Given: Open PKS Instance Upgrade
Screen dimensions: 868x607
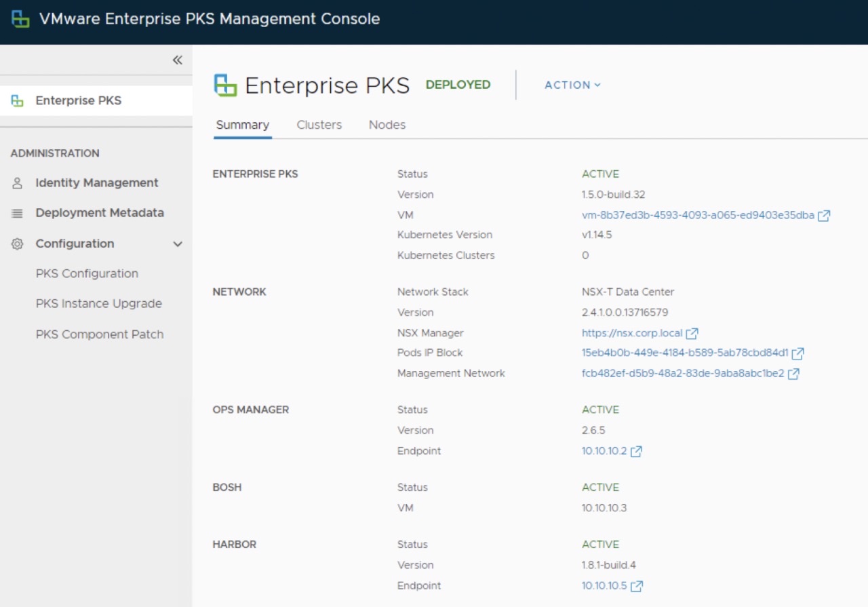Looking at the screenshot, I should click(99, 304).
